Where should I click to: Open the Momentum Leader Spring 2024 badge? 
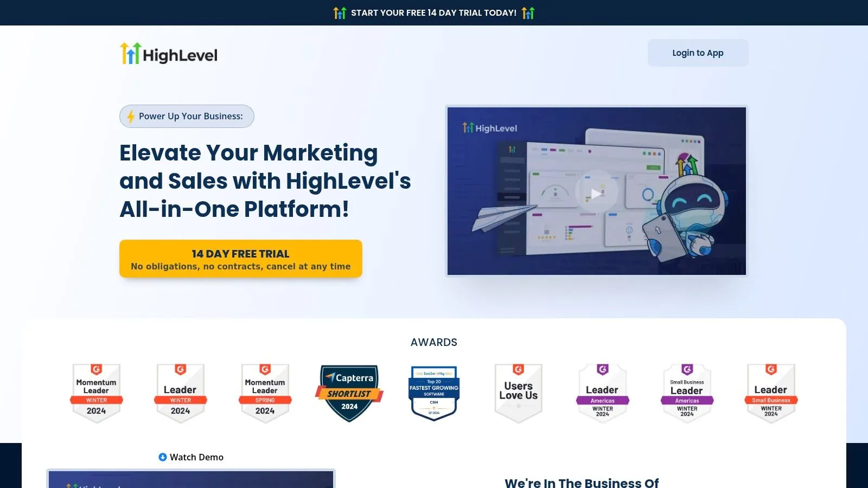265,393
